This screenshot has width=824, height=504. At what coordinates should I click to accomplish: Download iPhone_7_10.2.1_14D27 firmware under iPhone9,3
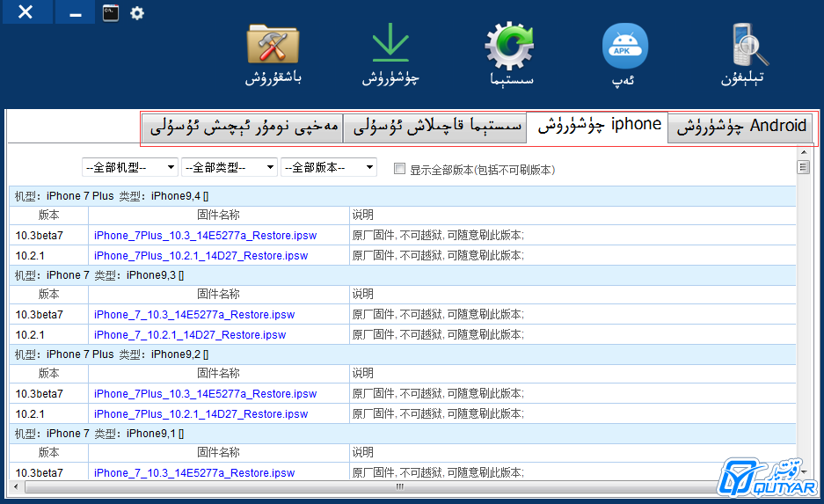[x=190, y=335]
